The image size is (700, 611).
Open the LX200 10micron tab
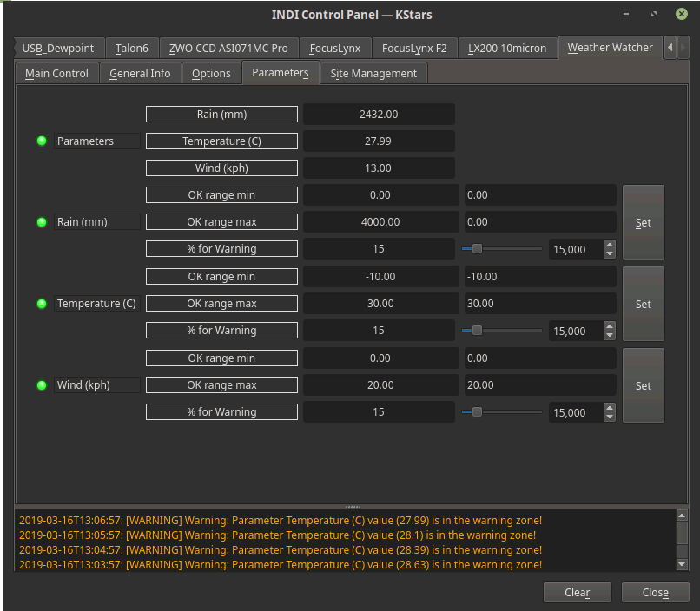point(507,48)
